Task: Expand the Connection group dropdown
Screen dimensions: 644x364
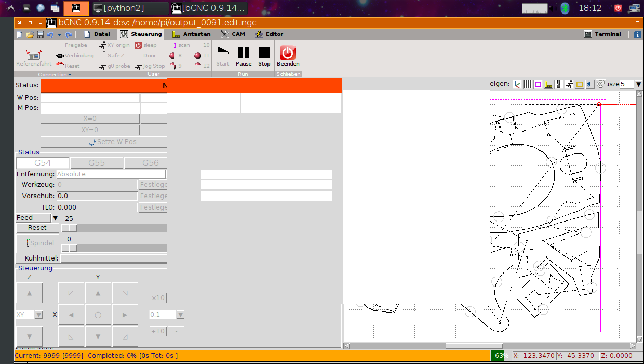Action: pyautogui.click(x=55, y=74)
